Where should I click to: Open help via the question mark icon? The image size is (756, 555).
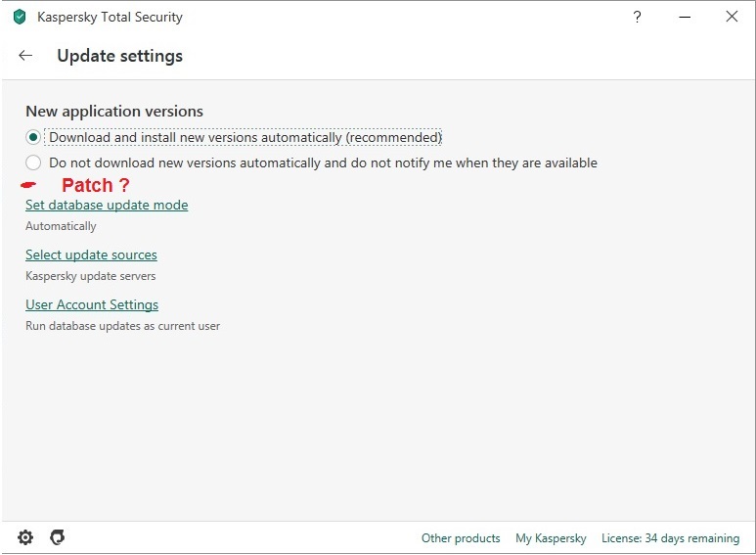pyautogui.click(x=638, y=17)
